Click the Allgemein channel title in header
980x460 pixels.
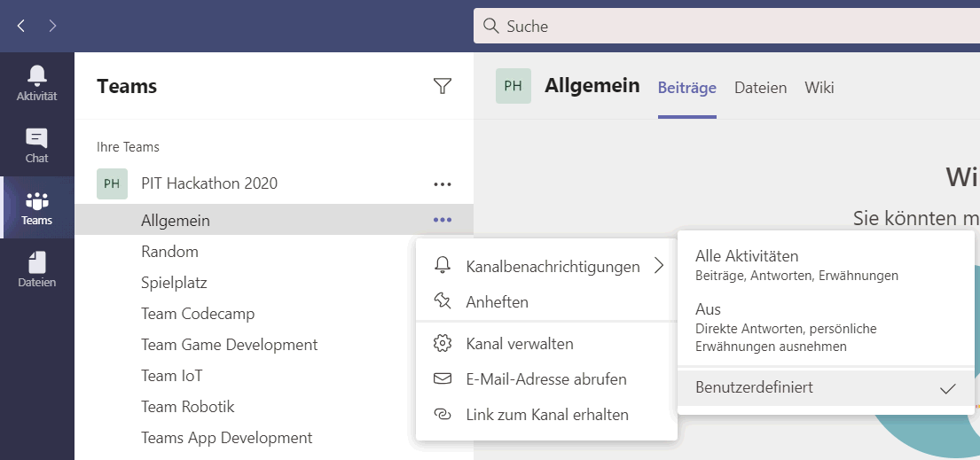tap(592, 86)
